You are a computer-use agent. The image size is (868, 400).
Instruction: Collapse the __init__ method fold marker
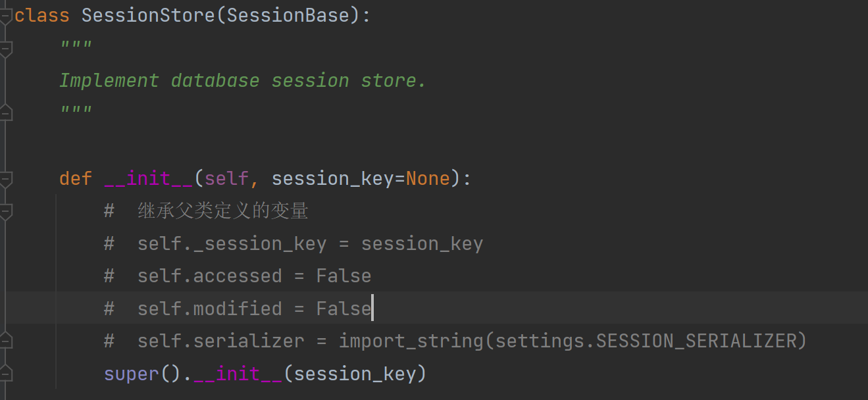[x=5, y=179]
